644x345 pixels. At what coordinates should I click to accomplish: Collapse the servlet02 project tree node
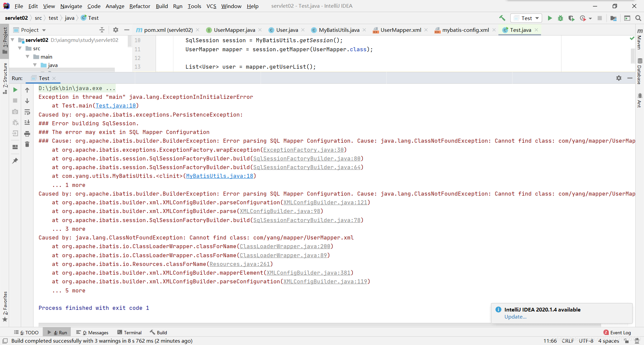[x=13, y=40]
